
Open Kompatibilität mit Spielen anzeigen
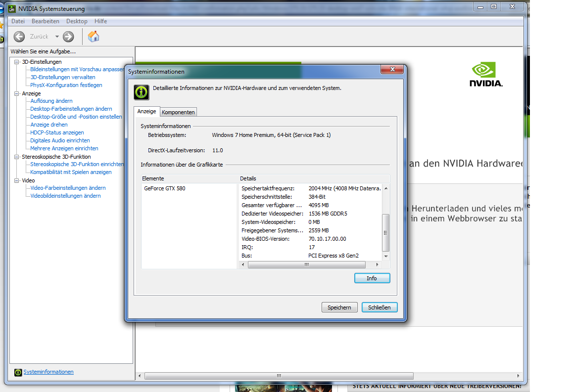tap(71, 173)
